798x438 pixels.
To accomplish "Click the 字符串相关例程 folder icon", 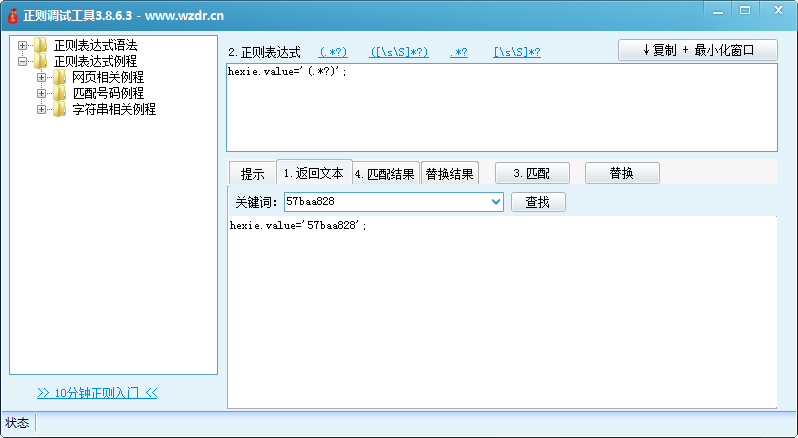I will coord(59,110).
